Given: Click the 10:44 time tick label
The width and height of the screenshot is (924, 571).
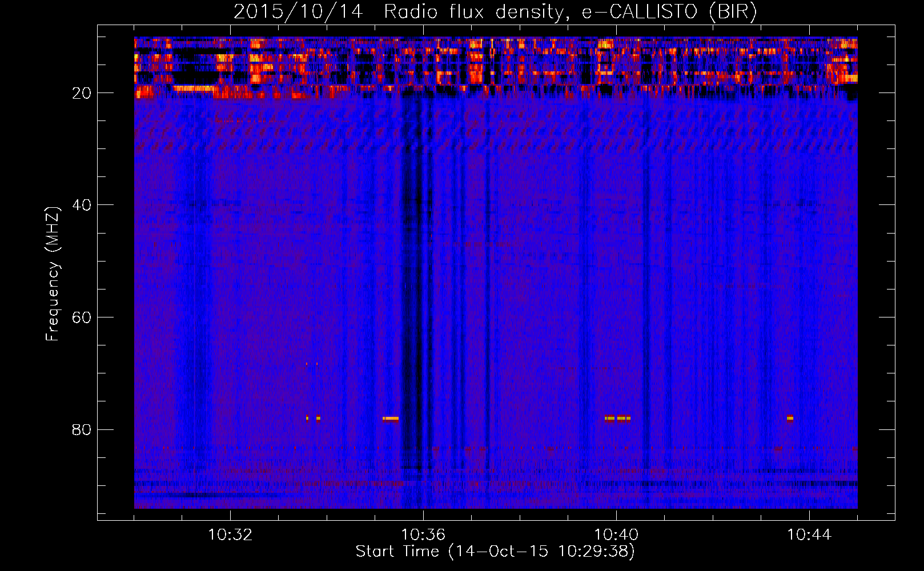Looking at the screenshot, I should pyautogui.click(x=809, y=535).
